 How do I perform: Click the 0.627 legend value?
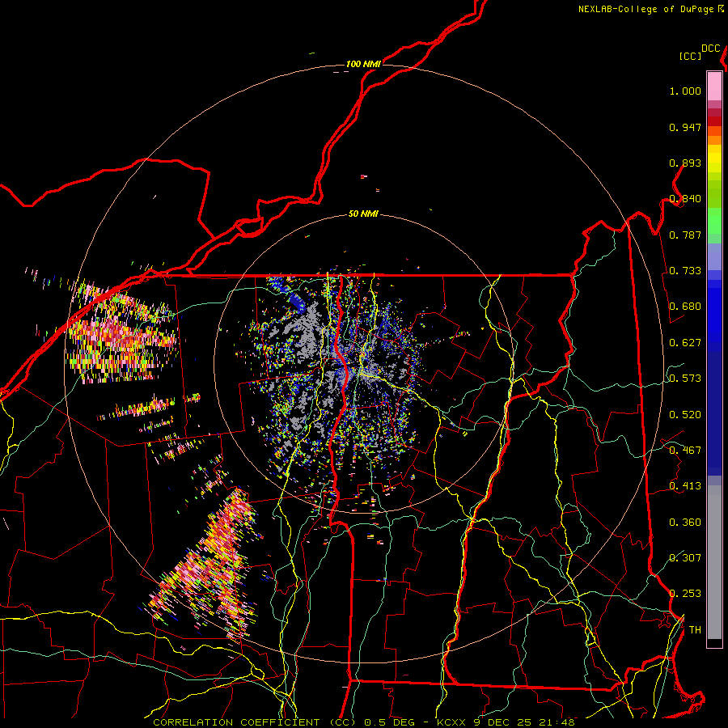click(685, 343)
